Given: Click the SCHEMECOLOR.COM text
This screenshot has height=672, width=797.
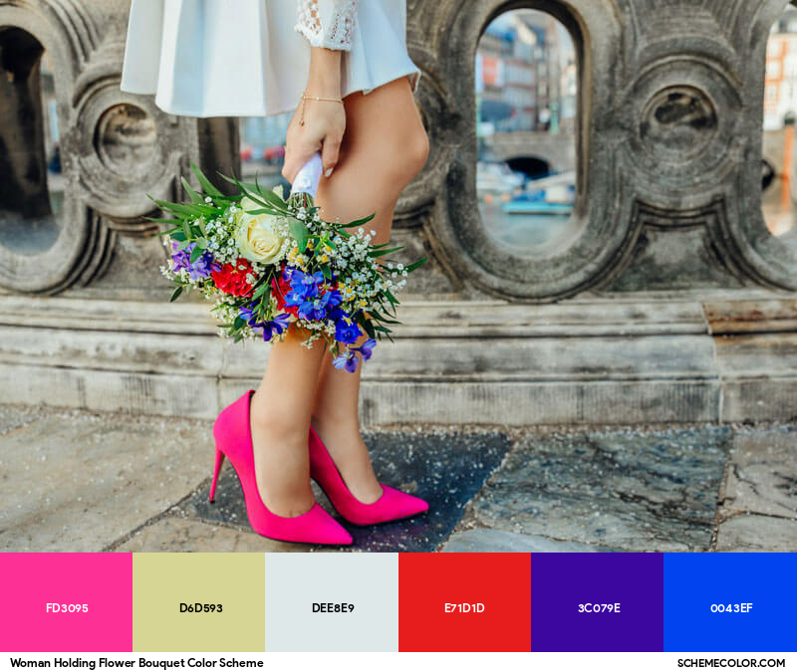Looking at the screenshot, I should coord(731,663).
